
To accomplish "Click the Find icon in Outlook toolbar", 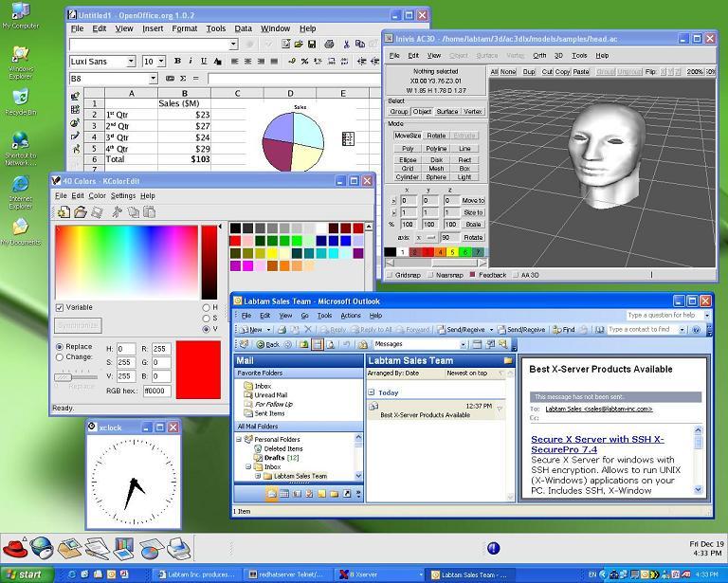I will (563, 330).
